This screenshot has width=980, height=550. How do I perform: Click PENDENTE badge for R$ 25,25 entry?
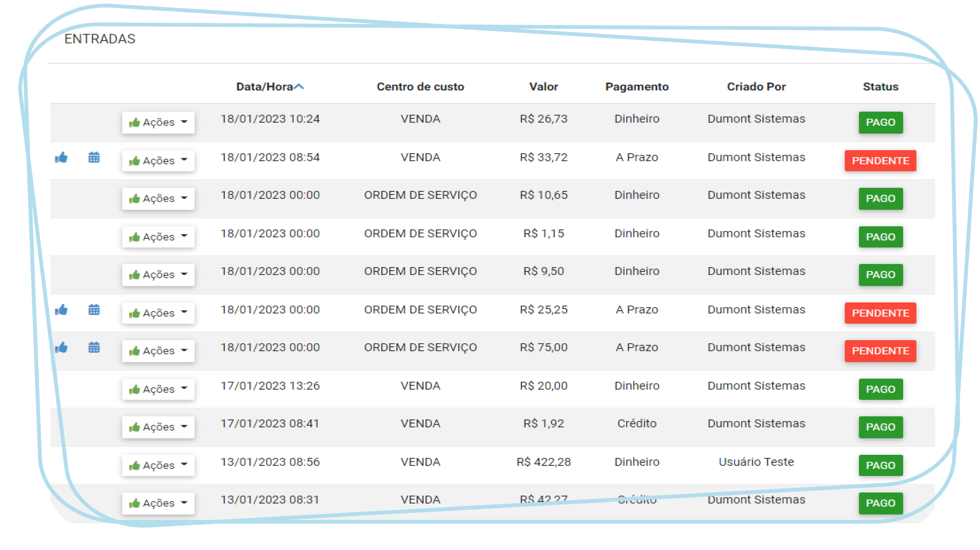[x=881, y=313]
